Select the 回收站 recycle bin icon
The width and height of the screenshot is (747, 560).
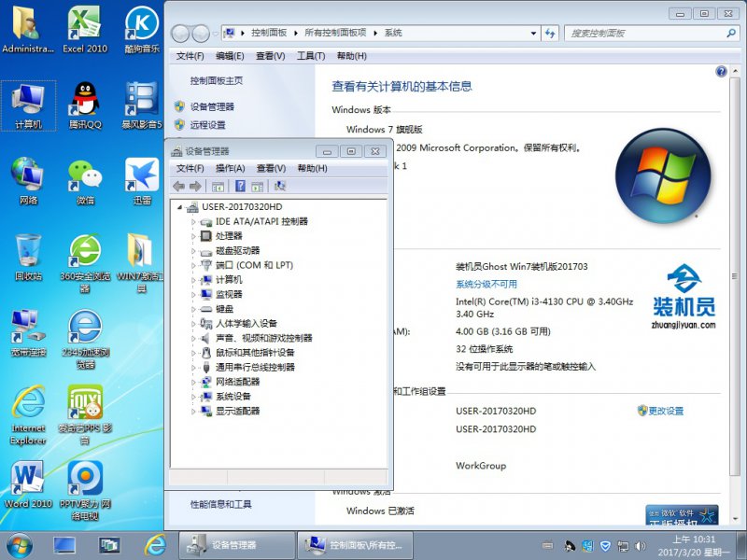point(28,258)
